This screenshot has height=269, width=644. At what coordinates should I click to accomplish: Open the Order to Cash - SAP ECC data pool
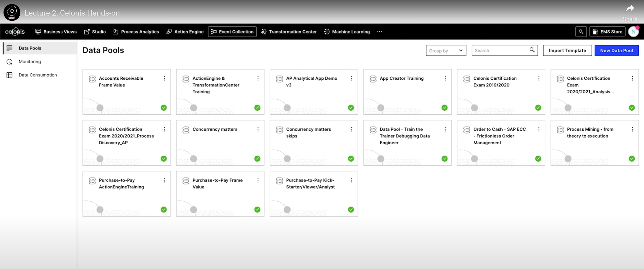click(x=501, y=143)
